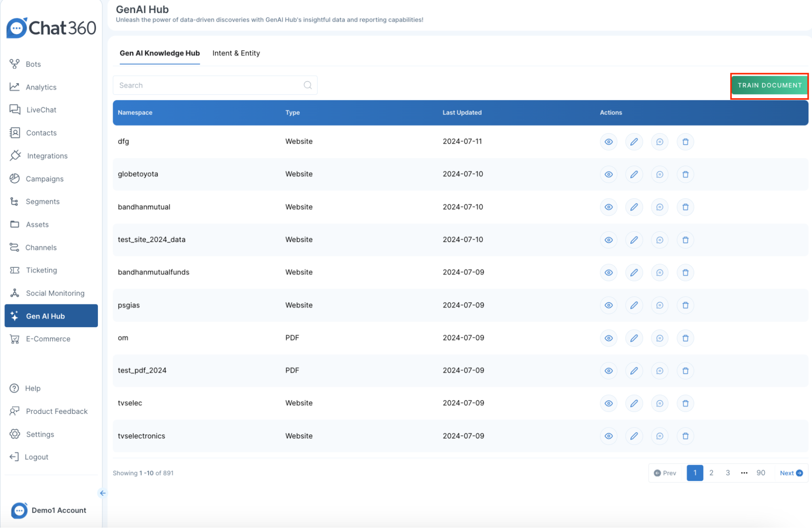Delete the test_pdf_2024 namespace
812x528 pixels.
click(x=685, y=371)
